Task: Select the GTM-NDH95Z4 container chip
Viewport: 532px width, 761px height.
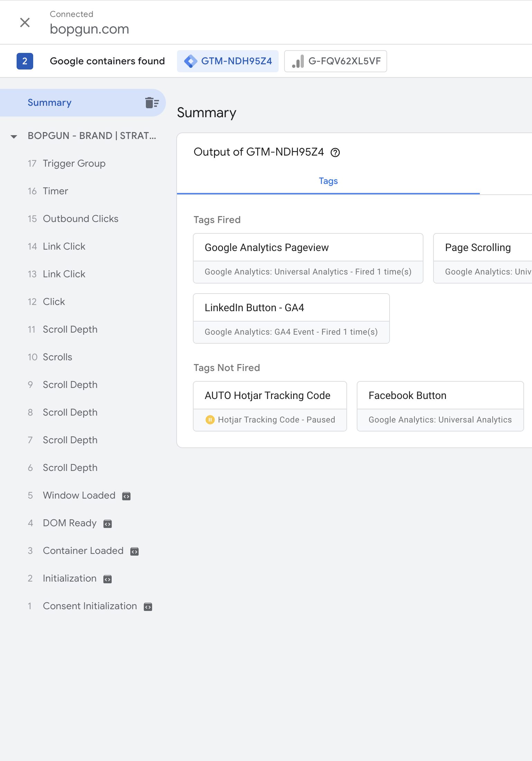Action: (x=228, y=61)
